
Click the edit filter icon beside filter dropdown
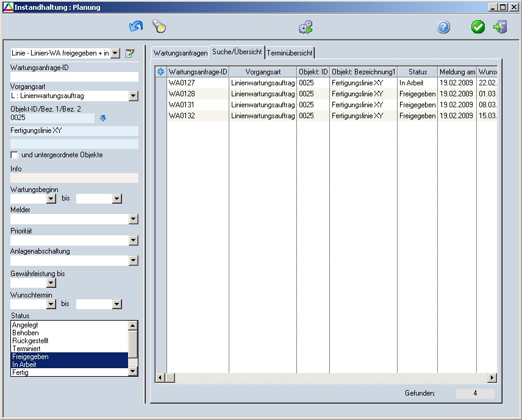pyautogui.click(x=129, y=54)
